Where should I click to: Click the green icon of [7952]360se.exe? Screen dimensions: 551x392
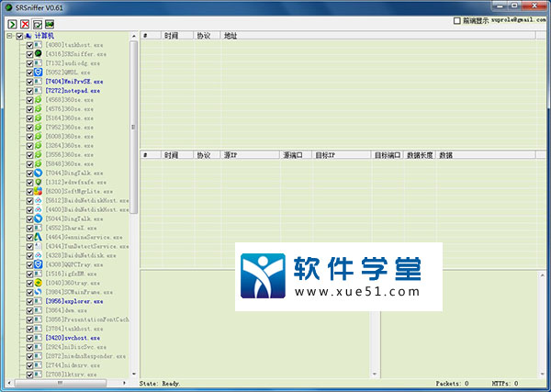[39, 128]
